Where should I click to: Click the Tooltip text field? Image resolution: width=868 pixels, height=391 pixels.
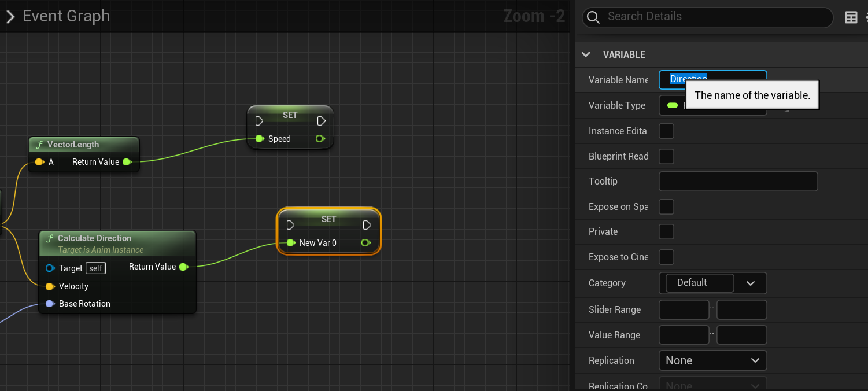tap(738, 181)
